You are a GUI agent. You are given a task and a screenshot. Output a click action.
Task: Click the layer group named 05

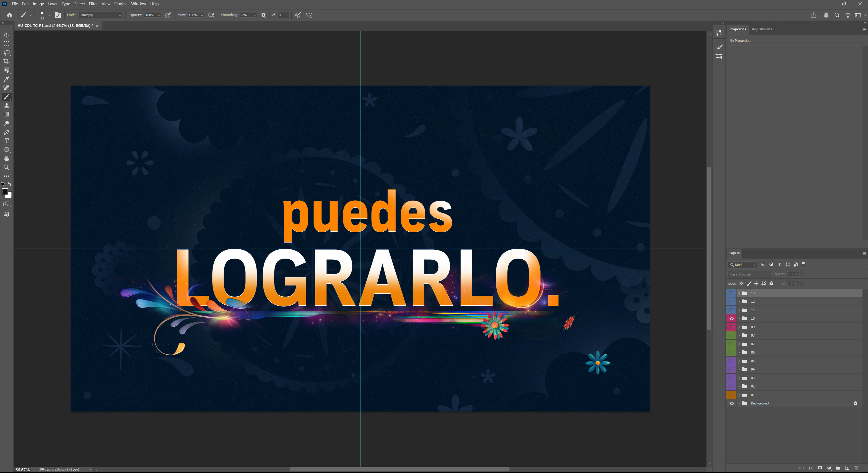[x=753, y=361]
